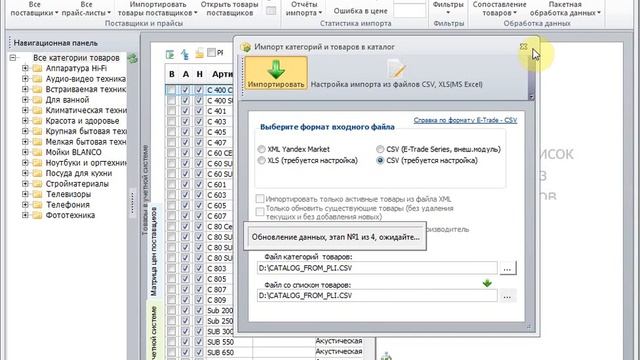Open Настройка импорта из файлов CSV, XLS
640x360 pixels.
coord(396,74)
